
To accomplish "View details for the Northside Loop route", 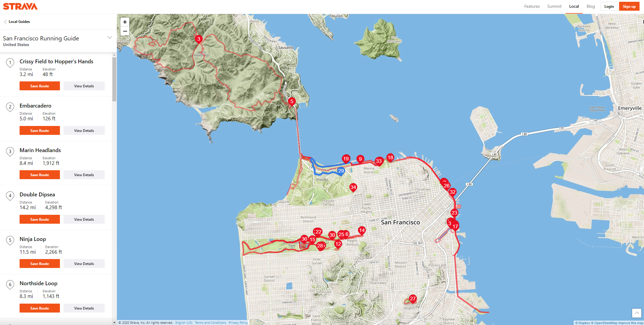I will [84, 308].
